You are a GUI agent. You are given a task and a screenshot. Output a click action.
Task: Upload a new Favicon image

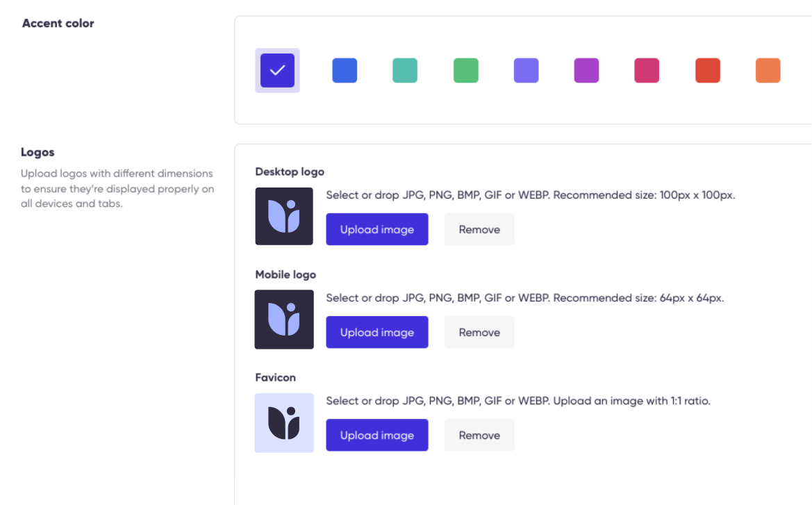[x=377, y=435]
